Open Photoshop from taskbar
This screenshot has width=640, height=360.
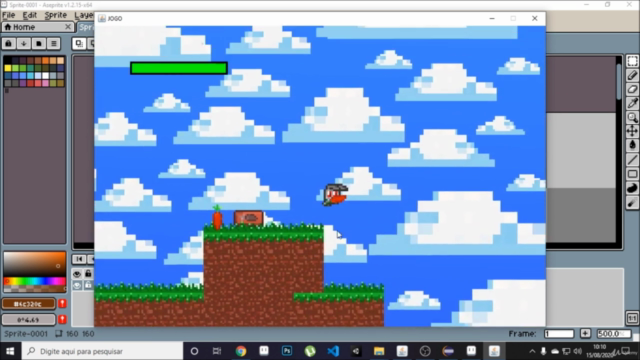coord(287,351)
